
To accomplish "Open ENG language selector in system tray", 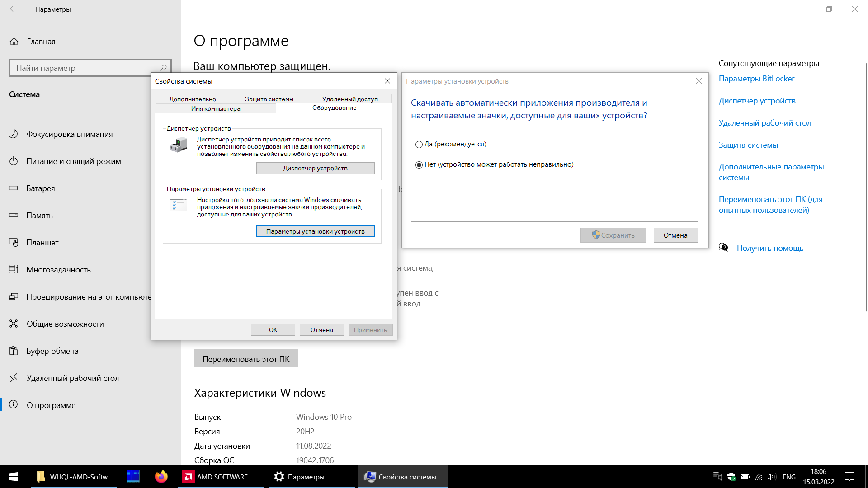I will point(789,477).
